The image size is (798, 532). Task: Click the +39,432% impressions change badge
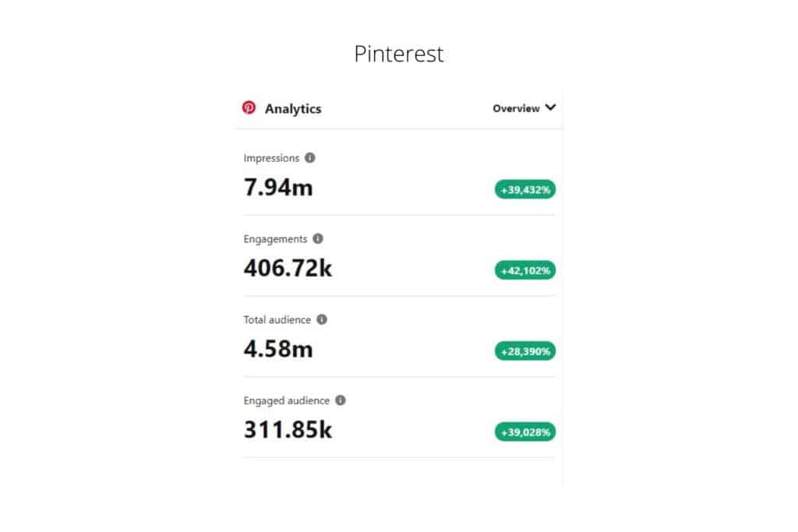point(525,189)
